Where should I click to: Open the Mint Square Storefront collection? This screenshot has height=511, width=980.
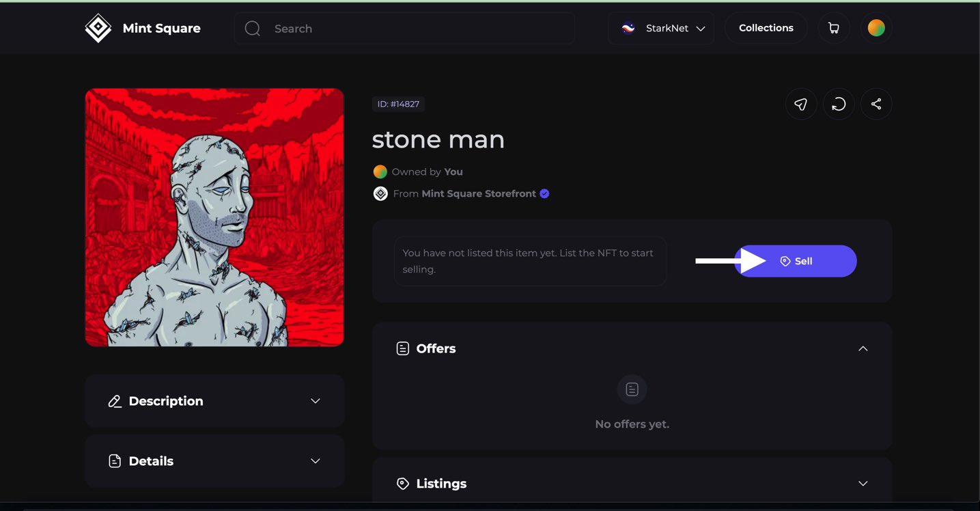point(479,194)
